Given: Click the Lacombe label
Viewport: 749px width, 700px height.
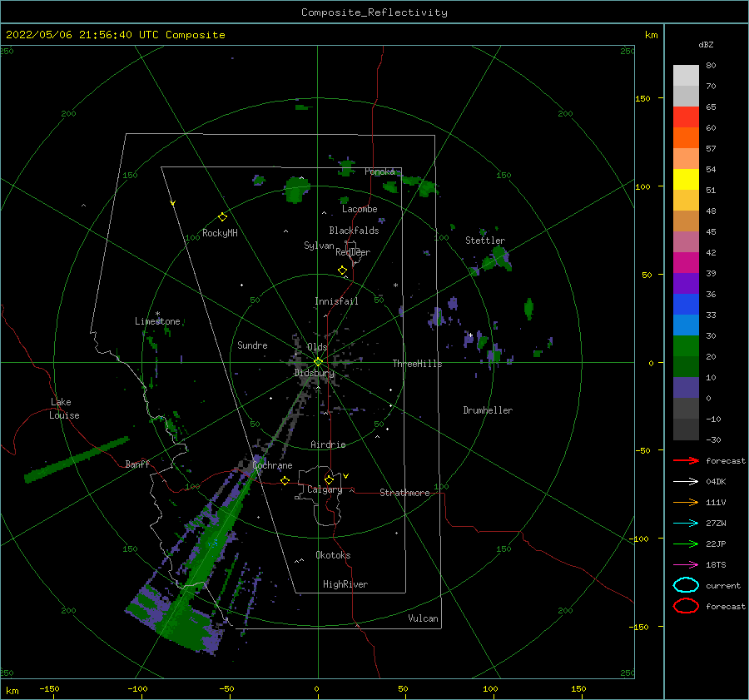Looking at the screenshot, I should click(360, 209).
